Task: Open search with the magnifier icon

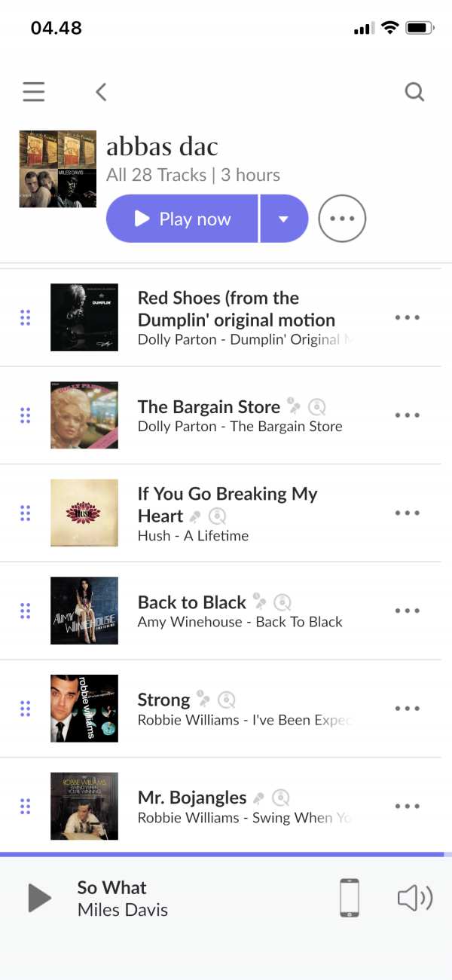Action: click(414, 92)
